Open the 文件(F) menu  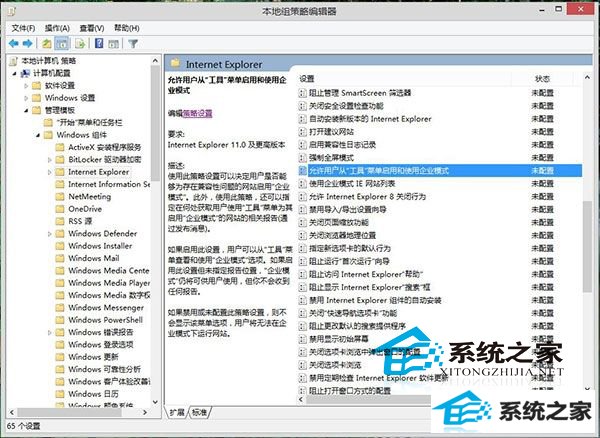(x=23, y=28)
